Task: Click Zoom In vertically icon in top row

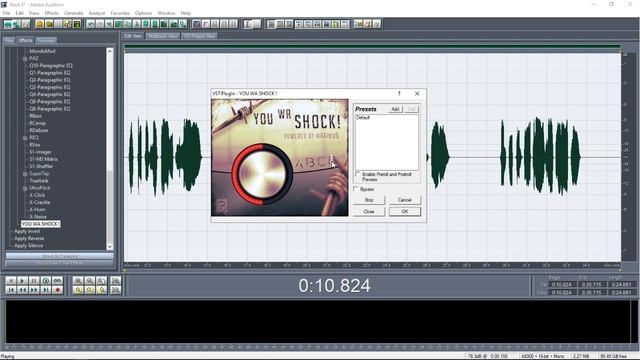Action: pos(116,281)
